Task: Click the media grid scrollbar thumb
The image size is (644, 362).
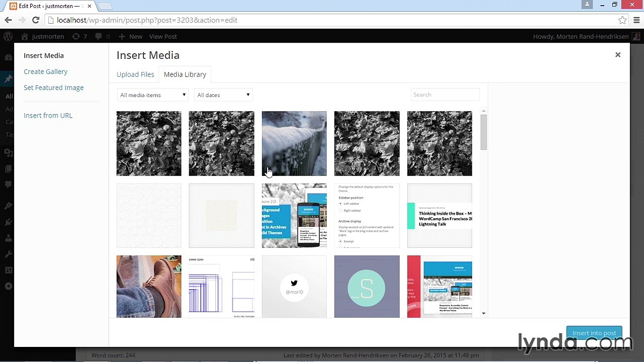Action: click(484, 132)
